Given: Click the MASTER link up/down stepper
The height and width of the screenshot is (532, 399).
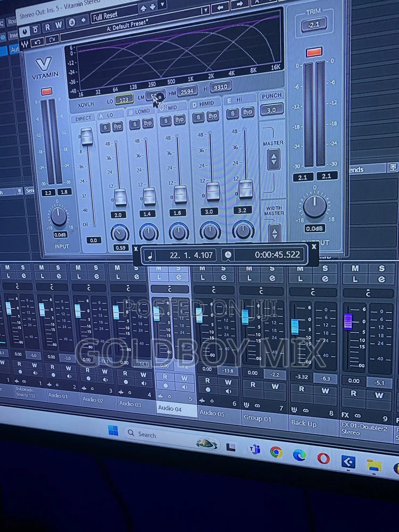Looking at the screenshot, I should tap(274, 159).
